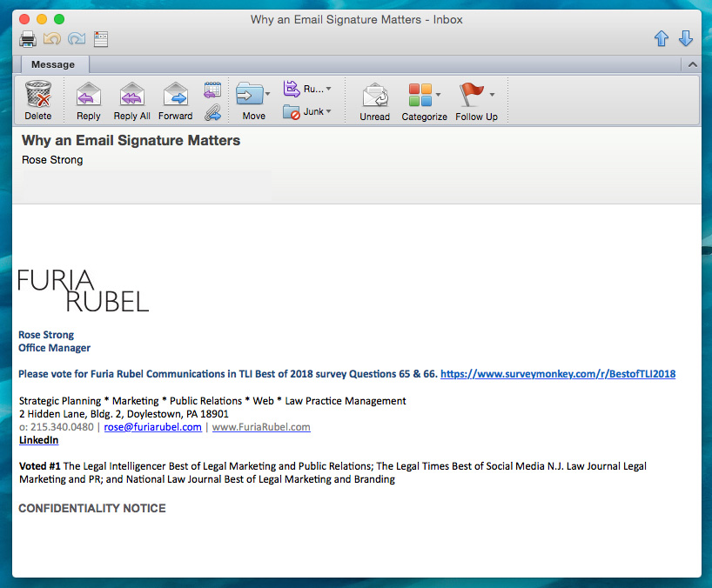Print the message with the printer icon
712x588 pixels.
click(x=28, y=39)
